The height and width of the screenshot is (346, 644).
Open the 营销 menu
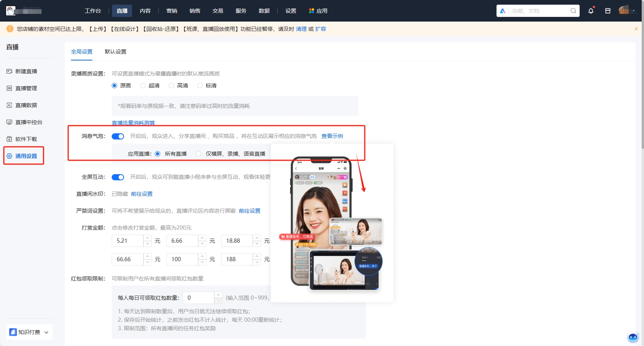tap(172, 11)
